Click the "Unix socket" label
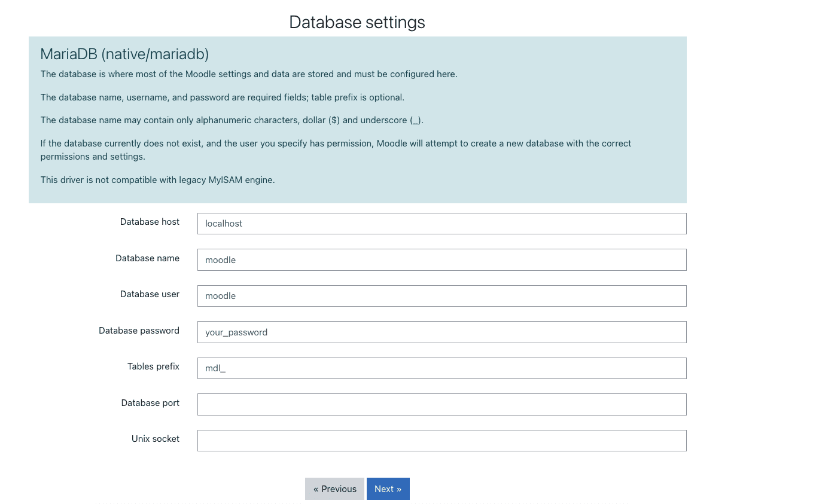 pyautogui.click(x=156, y=439)
